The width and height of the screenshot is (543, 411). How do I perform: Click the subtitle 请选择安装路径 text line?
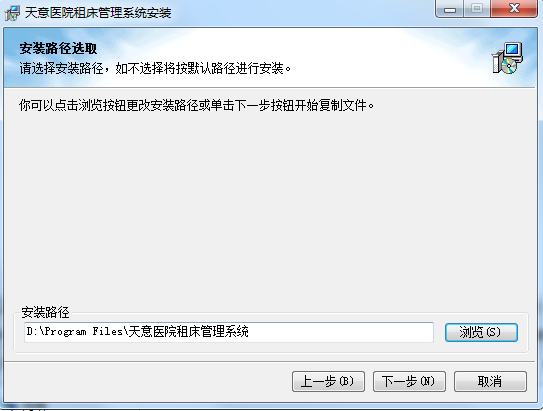point(155,68)
